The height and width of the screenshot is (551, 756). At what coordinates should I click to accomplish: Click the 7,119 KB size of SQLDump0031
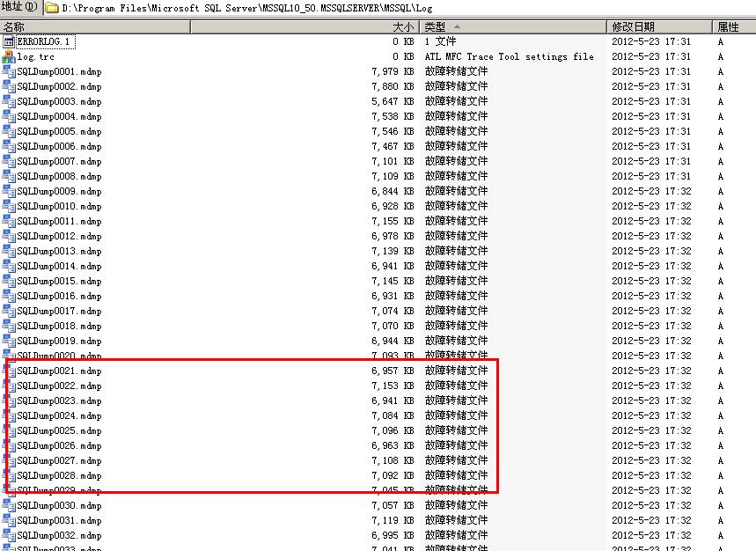[393, 520]
